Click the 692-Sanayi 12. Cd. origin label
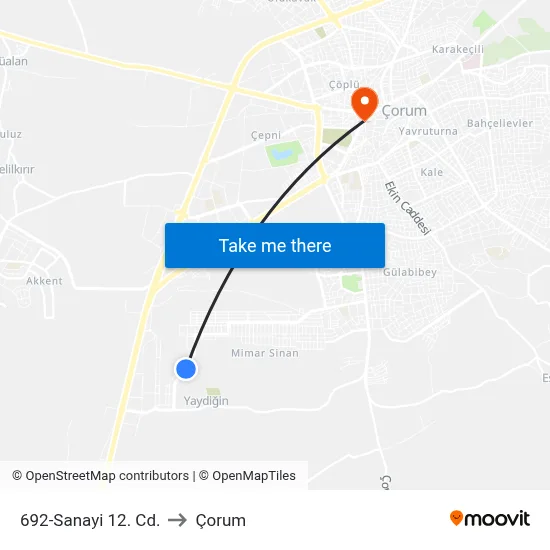This screenshot has height=550, width=550. pos(90,520)
